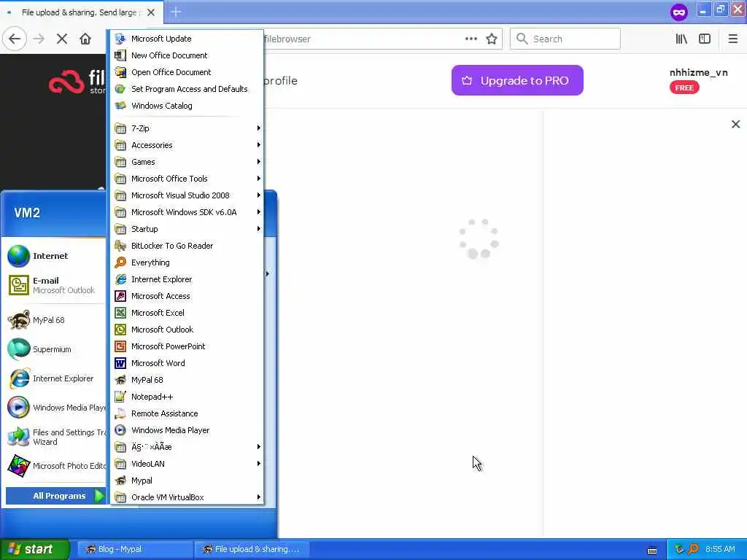747x560 pixels.
Task: Expand the VideoLAN submenu arrow
Action: [259, 463]
